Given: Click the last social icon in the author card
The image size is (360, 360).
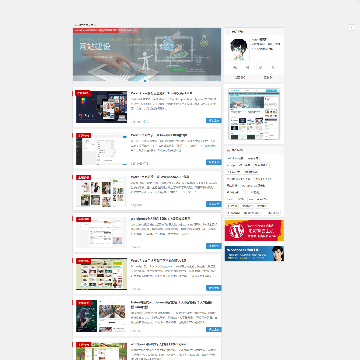Looking at the screenshot, I should click(x=273, y=67).
